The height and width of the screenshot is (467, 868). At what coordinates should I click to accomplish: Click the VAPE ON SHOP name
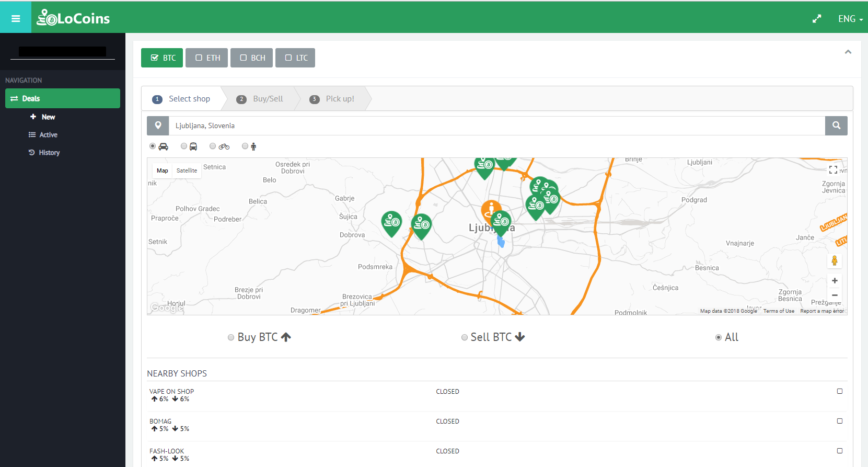(x=171, y=392)
